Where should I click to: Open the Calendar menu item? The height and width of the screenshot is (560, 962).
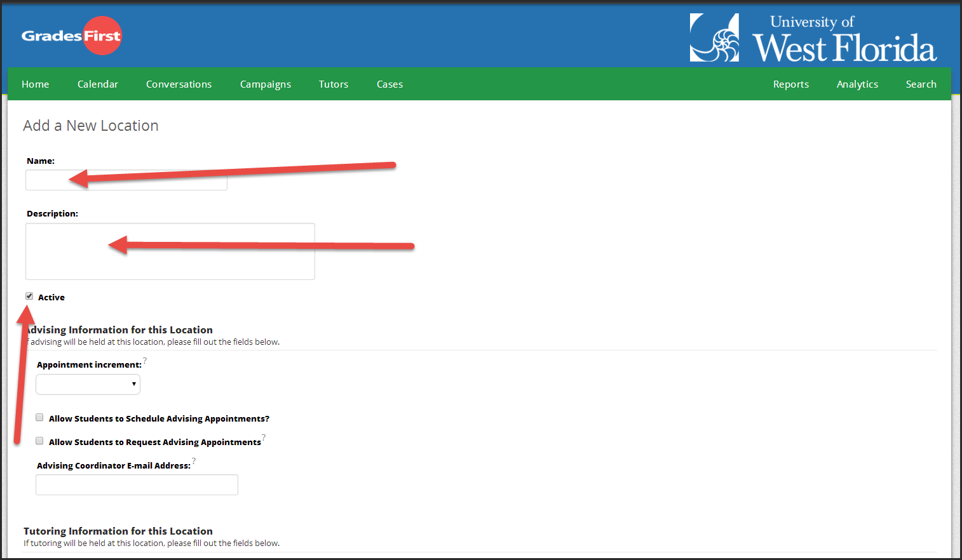(x=98, y=84)
